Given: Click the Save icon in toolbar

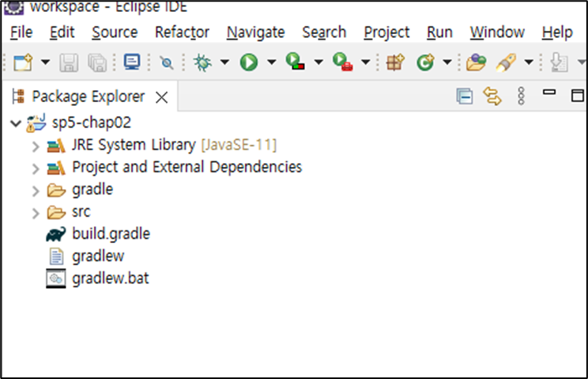Looking at the screenshot, I should coord(69,63).
